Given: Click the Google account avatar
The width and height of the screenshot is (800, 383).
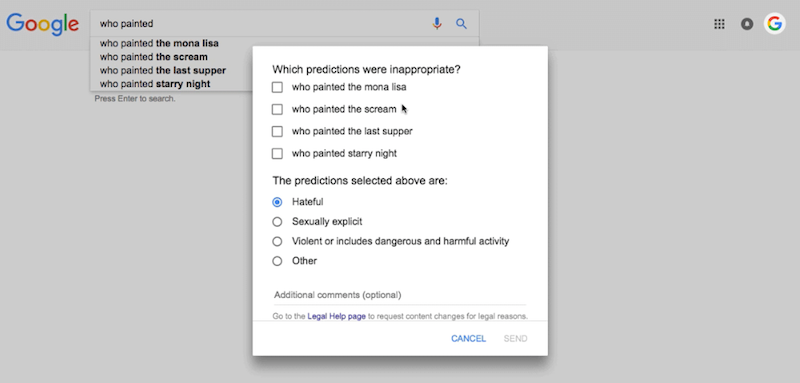Looking at the screenshot, I should 774,23.
